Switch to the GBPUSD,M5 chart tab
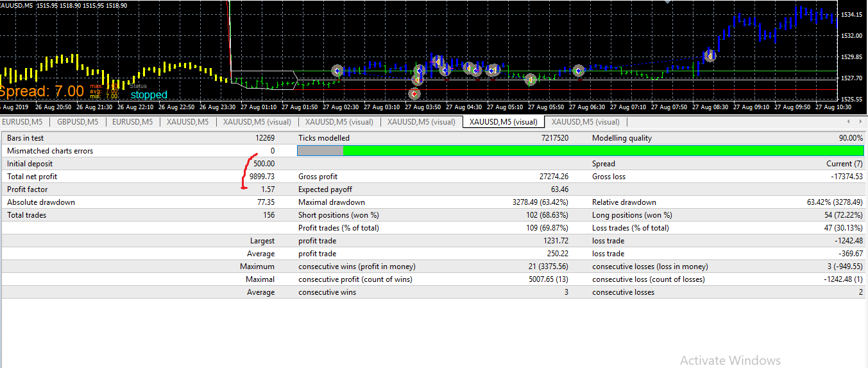 coord(77,121)
